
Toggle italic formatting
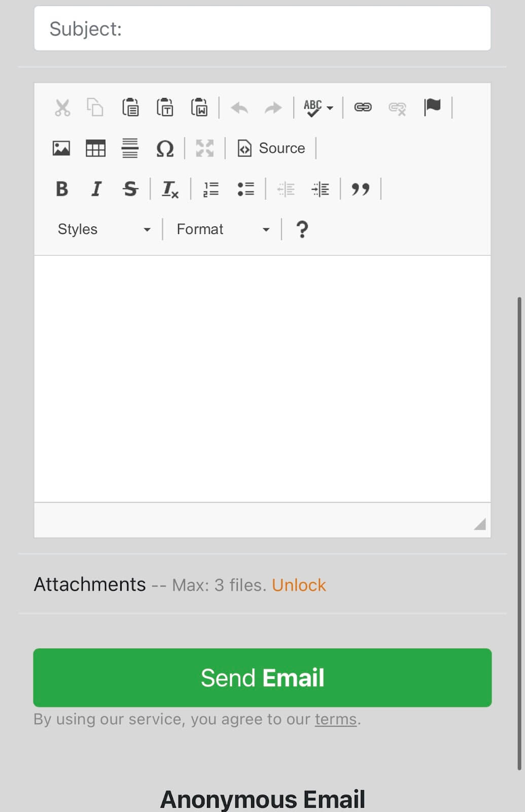click(x=96, y=189)
